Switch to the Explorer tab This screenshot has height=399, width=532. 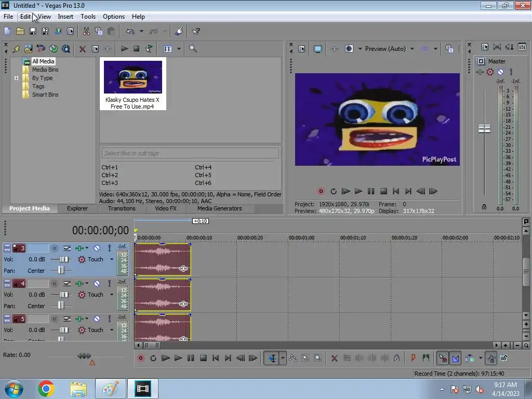pyautogui.click(x=77, y=208)
